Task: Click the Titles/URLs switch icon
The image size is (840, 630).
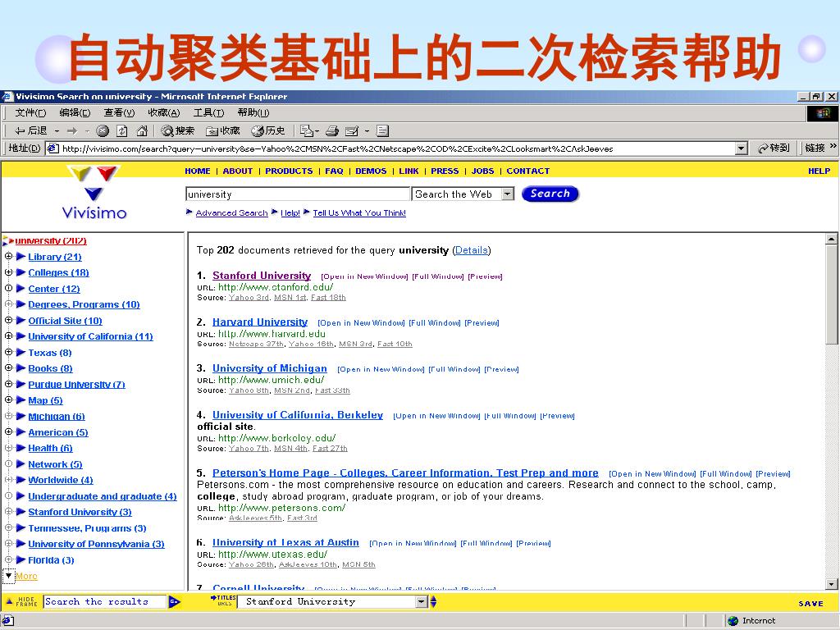Action: pos(223,601)
